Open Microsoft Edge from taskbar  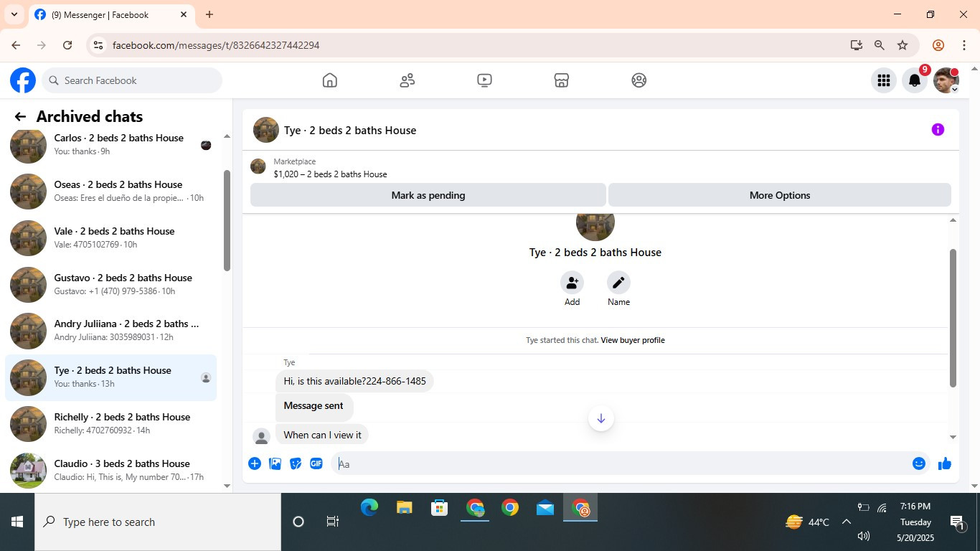[x=369, y=508]
